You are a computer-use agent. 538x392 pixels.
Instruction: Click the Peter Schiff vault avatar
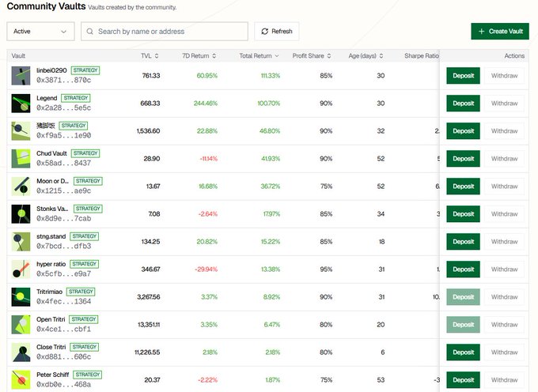point(21,380)
